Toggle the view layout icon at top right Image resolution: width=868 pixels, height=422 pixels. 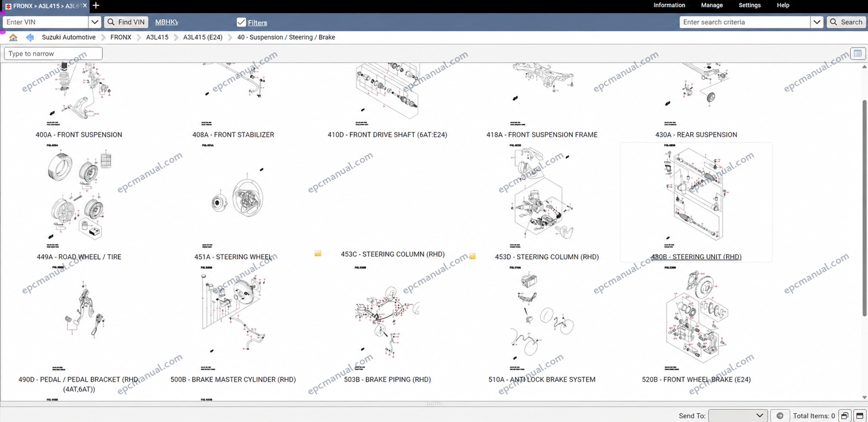coord(858,53)
